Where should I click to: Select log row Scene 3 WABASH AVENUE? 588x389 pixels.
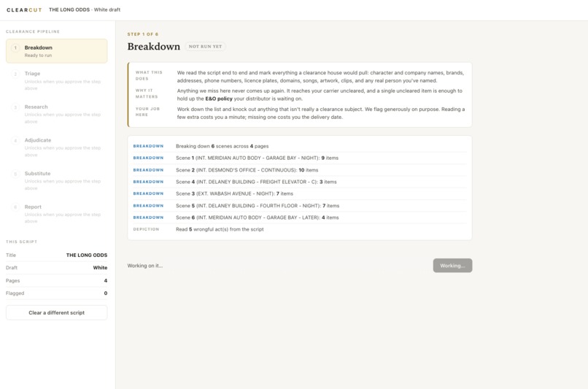(x=300, y=193)
